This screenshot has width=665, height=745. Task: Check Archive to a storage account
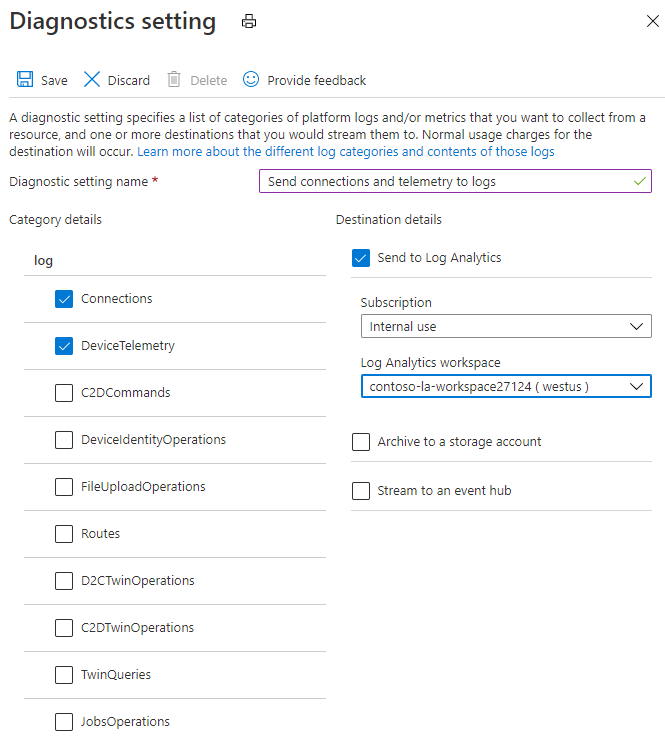point(361,442)
